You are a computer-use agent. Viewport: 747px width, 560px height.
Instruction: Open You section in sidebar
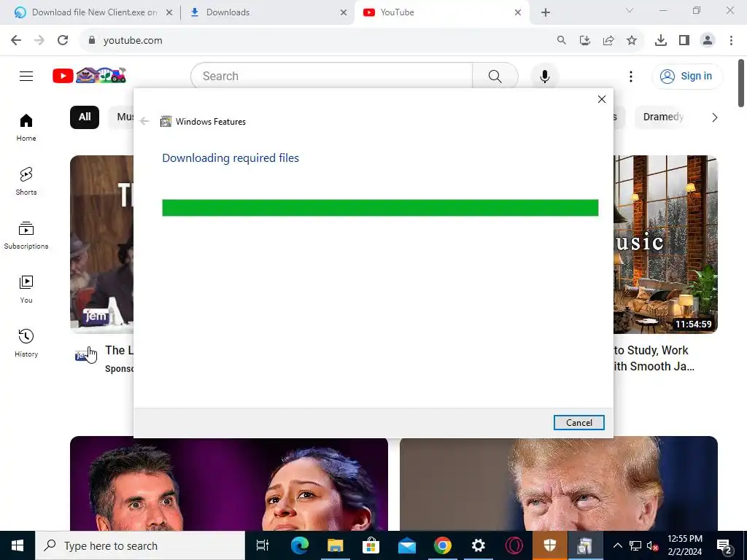(26, 289)
